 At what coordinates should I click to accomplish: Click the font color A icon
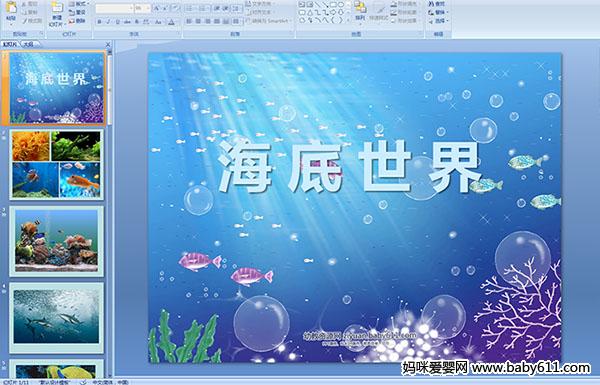point(171,22)
